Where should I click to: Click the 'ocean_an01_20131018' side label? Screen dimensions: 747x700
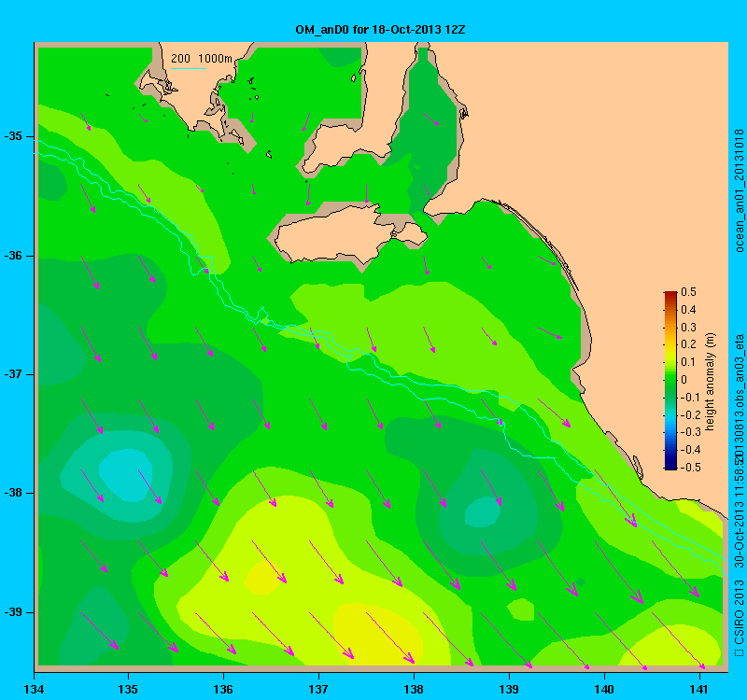click(739, 190)
